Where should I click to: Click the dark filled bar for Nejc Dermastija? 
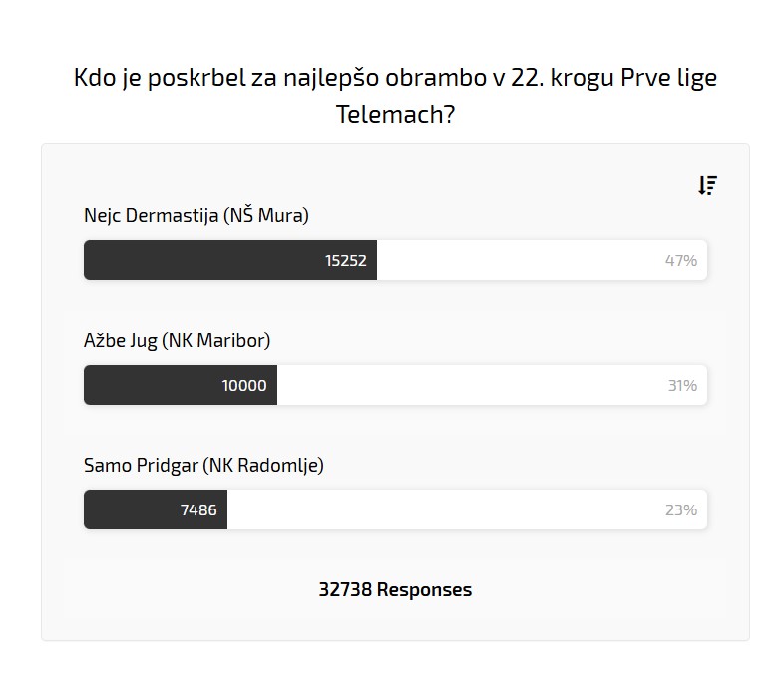199,261
